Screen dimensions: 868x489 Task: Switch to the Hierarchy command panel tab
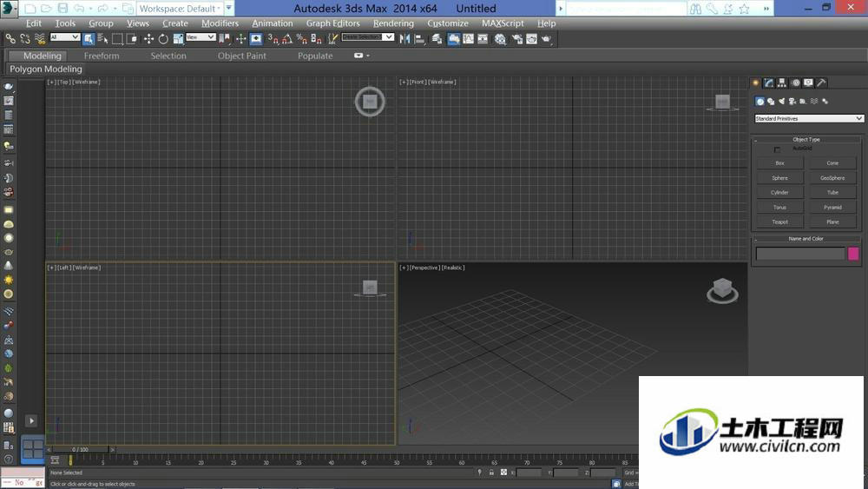tap(782, 83)
